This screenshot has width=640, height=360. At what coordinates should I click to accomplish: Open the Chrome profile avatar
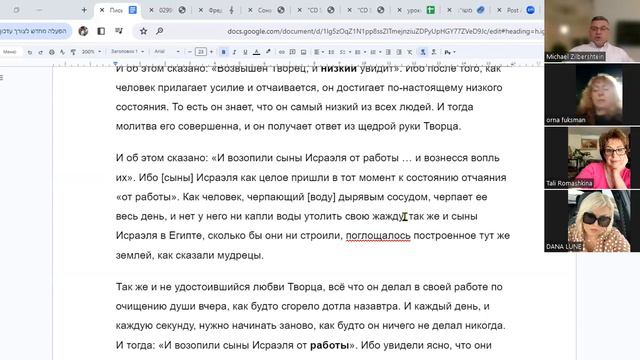[83, 31]
